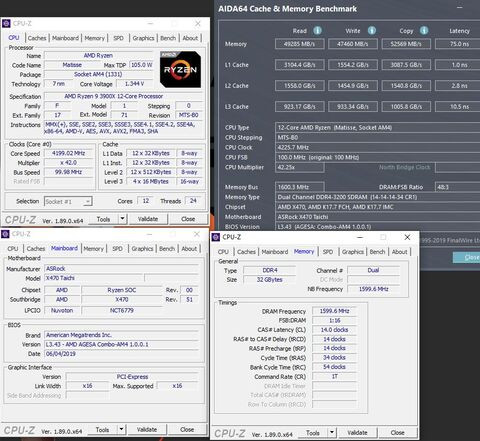Click the Ryzen logo in the CPU-Z CPU window

pyautogui.click(x=180, y=69)
